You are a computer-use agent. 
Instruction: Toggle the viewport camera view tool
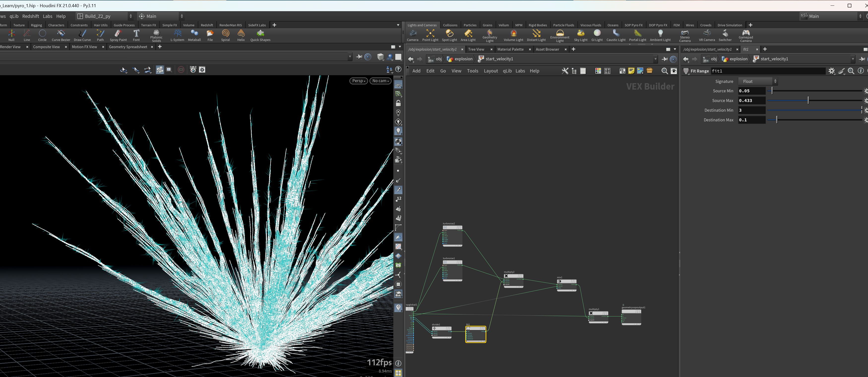[x=160, y=70]
